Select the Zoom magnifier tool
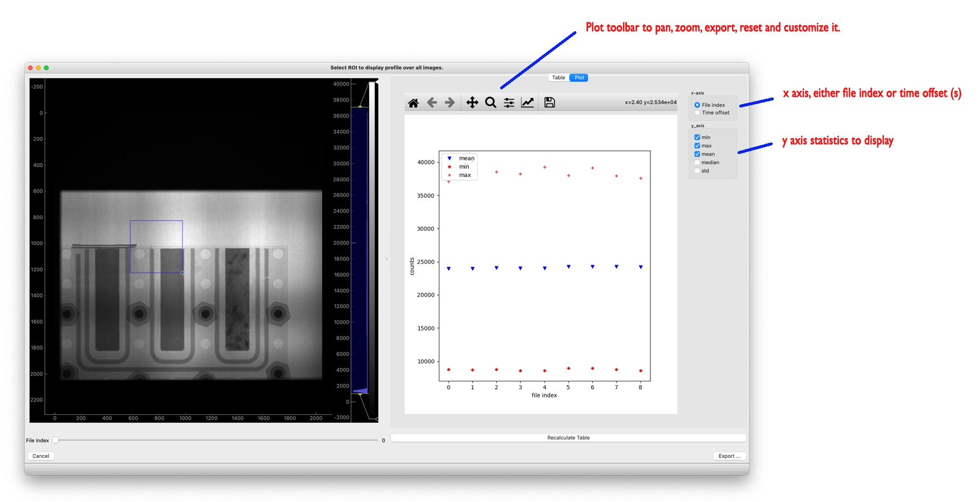Viewport: 980px width, 502px height. 491,102
